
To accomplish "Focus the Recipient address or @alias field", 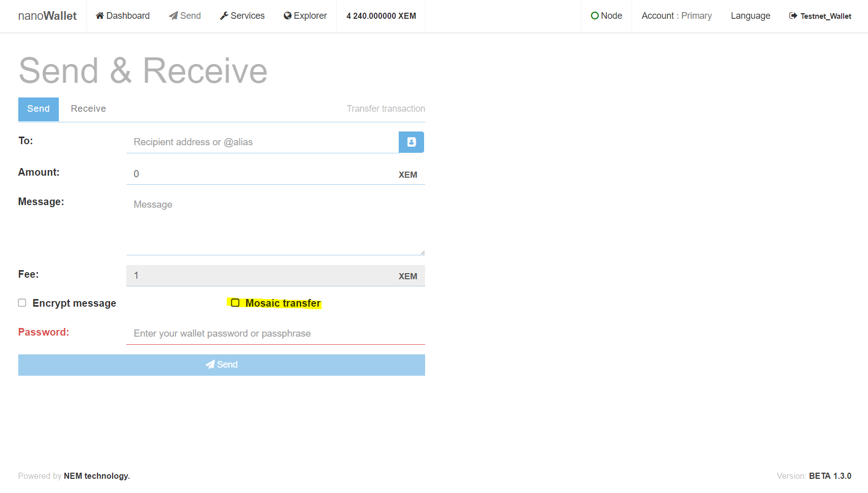I will click(x=262, y=142).
